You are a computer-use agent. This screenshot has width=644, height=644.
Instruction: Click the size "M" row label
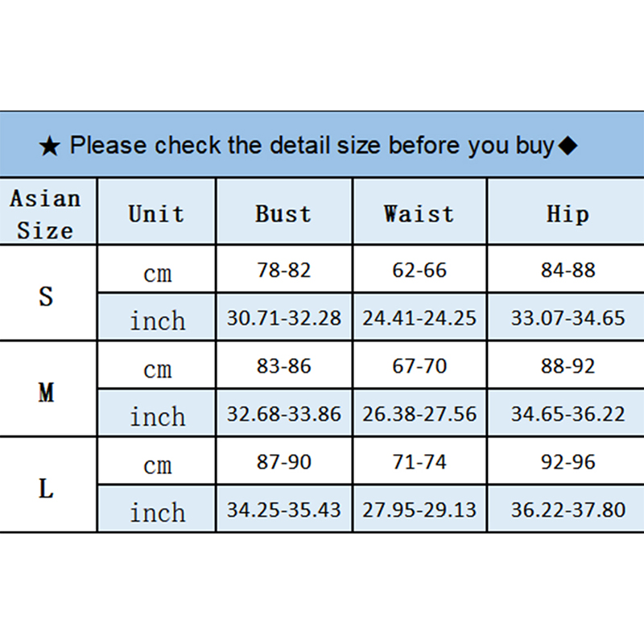[46, 392]
